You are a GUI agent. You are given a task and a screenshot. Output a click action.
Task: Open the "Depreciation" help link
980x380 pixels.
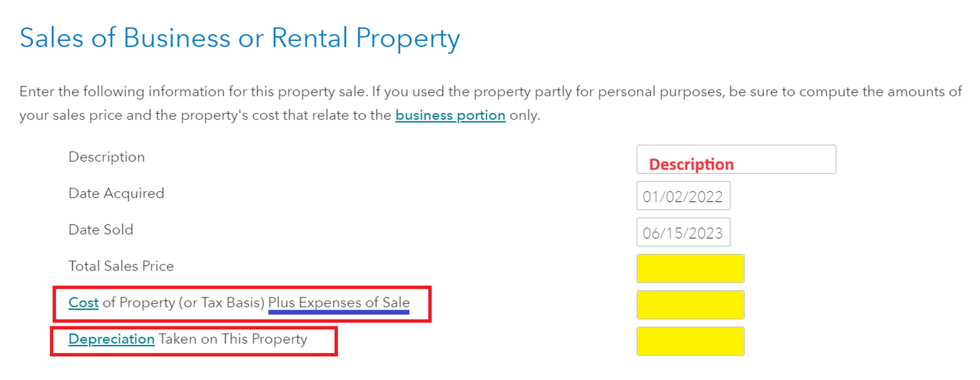111,339
